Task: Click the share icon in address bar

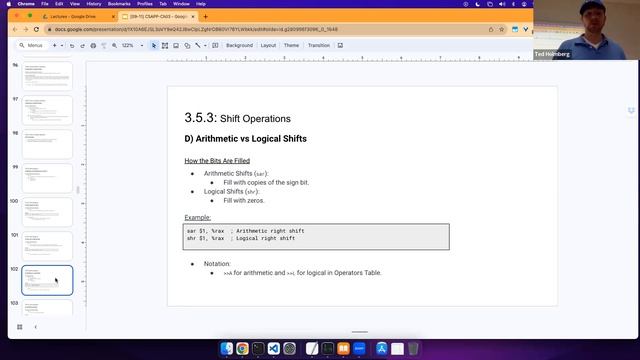Action: pyautogui.click(x=491, y=29)
